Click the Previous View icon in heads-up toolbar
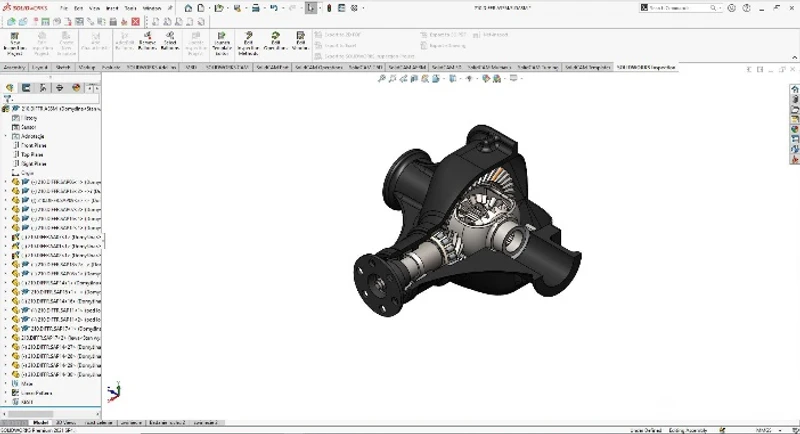The width and height of the screenshot is (800, 434). (403, 79)
